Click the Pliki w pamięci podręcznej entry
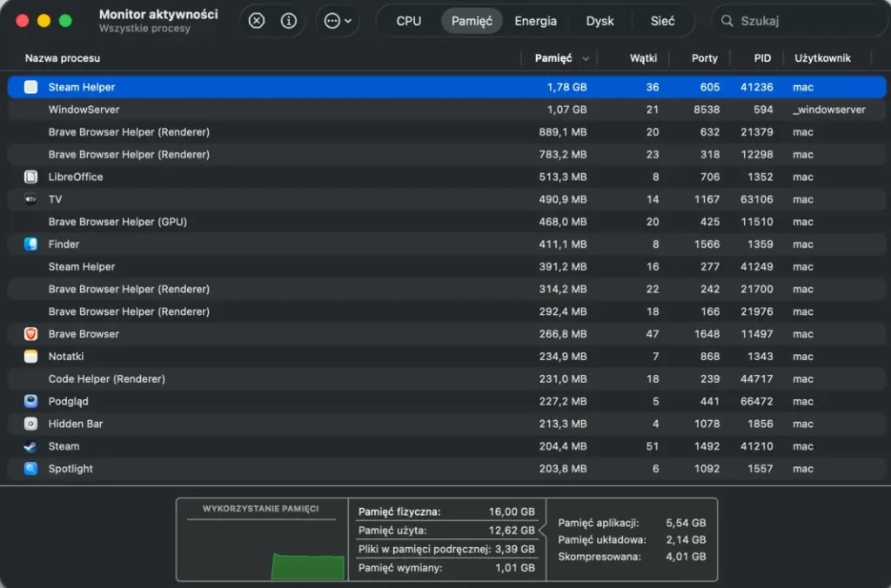Viewport: 891px width, 588px height. [446, 549]
